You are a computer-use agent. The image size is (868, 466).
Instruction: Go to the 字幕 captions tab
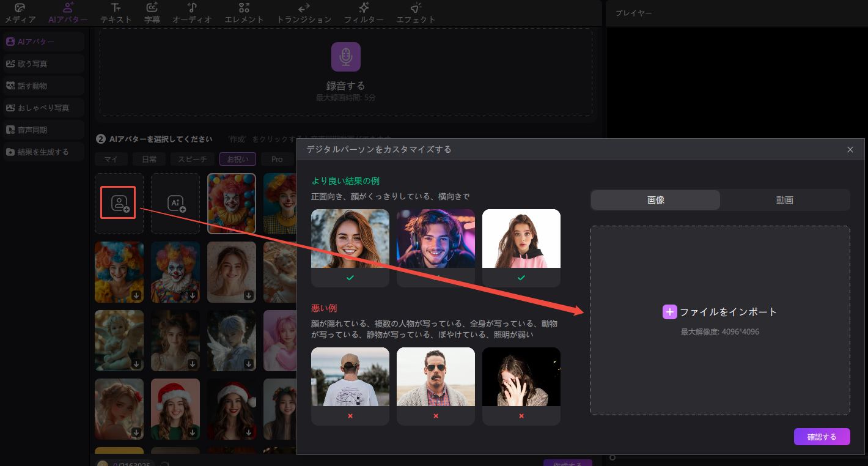(x=152, y=13)
